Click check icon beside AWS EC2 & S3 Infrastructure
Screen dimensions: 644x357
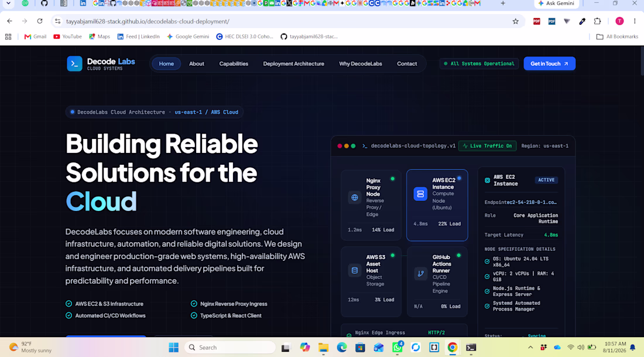click(68, 304)
